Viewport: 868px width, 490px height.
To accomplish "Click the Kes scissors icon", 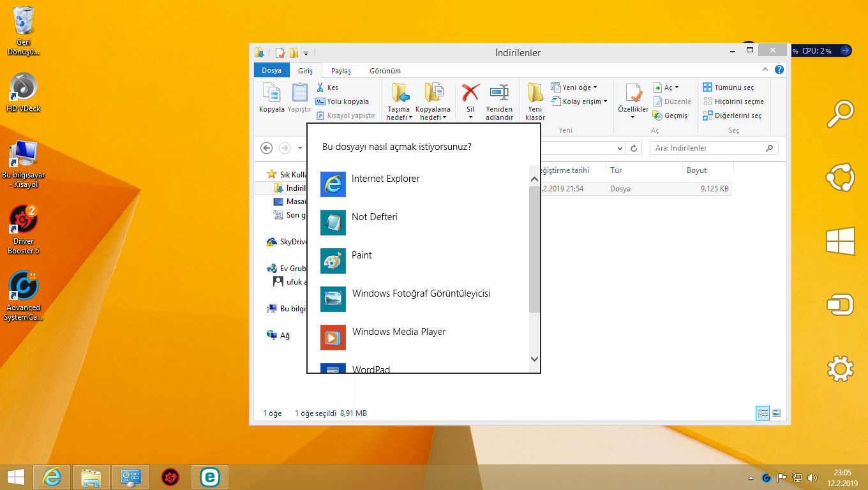I will click(x=321, y=87).
